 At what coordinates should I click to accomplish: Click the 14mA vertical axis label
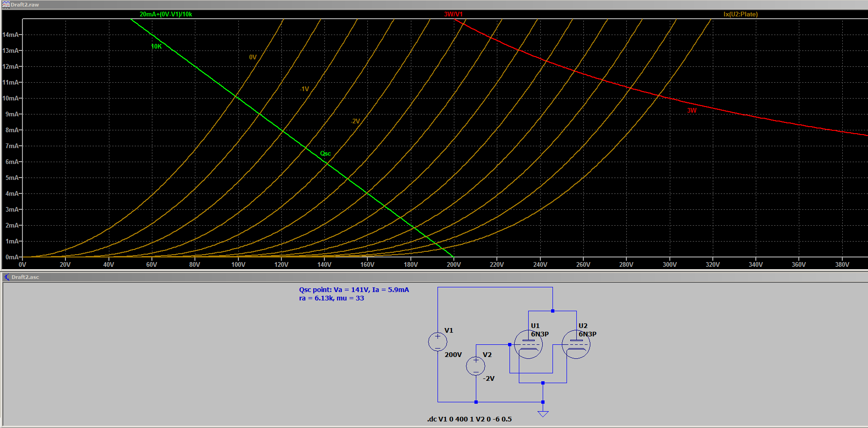click(10, 35)
